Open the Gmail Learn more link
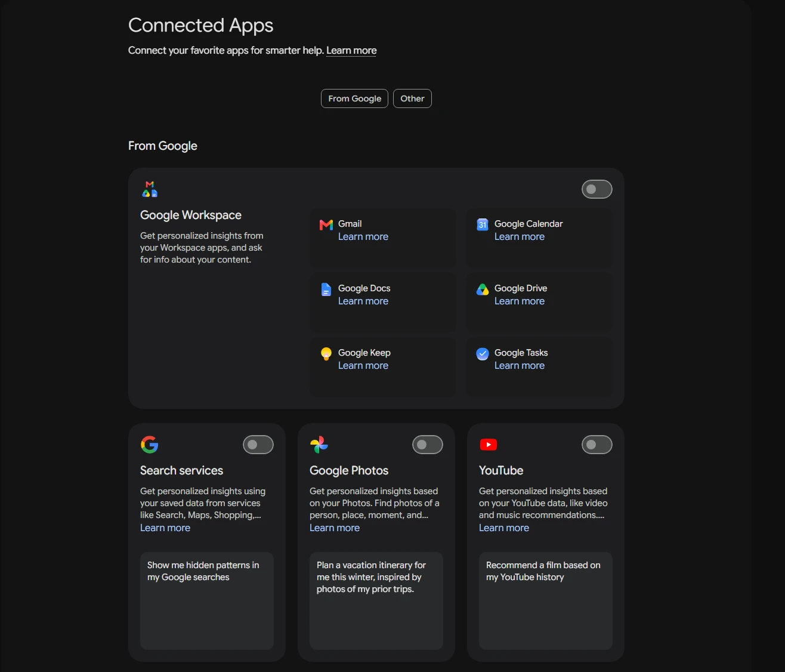This screenshot has width=785, height=672. [363, 236]
